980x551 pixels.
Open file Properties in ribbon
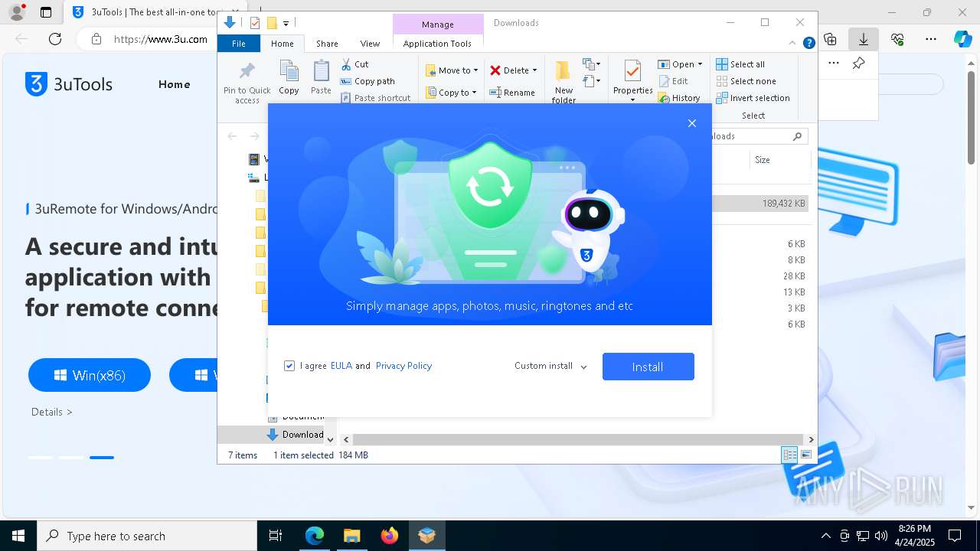(x=632, y=81)
